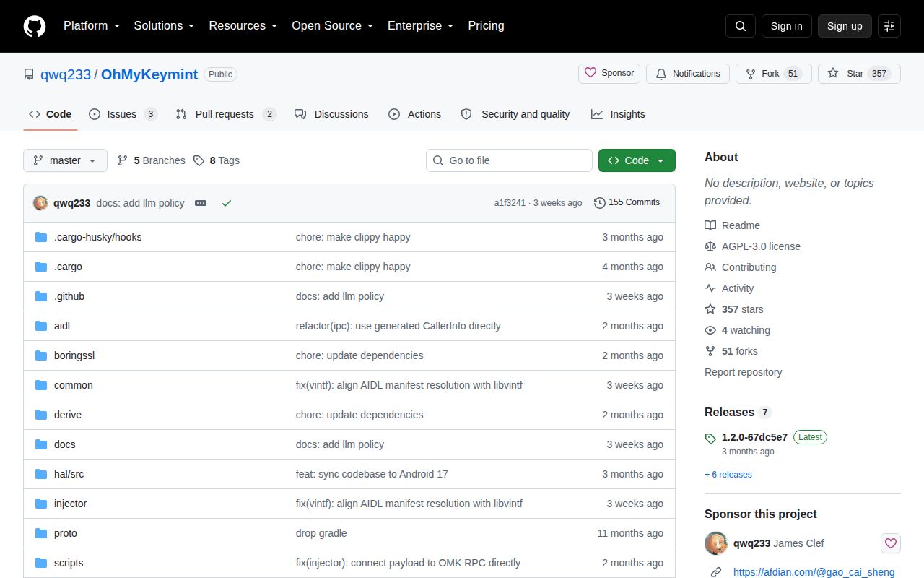Click the Sign up button
924x578 pixels.
click(x=845, y=26)
